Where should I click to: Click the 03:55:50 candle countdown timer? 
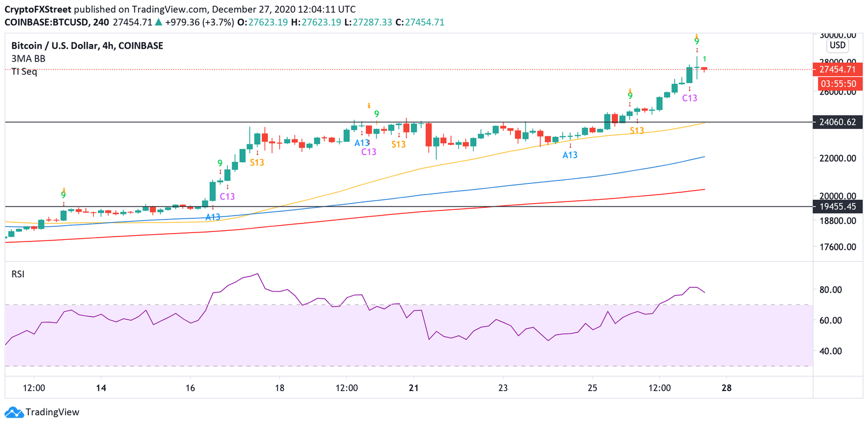coord(841,83)
